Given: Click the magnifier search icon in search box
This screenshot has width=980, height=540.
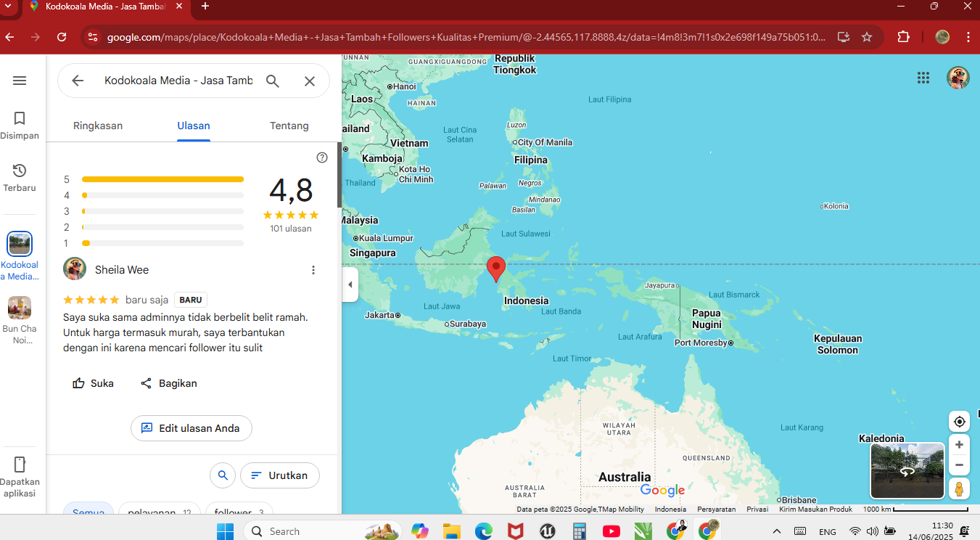Looking at the screenshot, I should 273,81.
